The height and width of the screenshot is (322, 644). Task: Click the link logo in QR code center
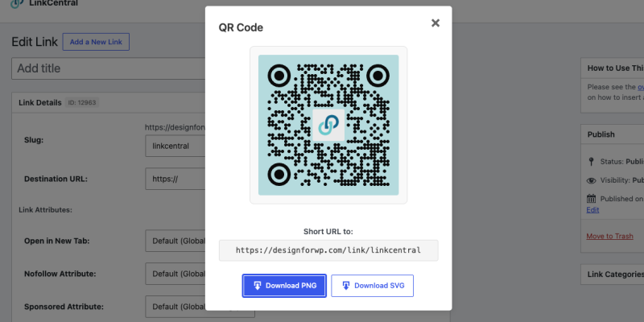point(328,125)
